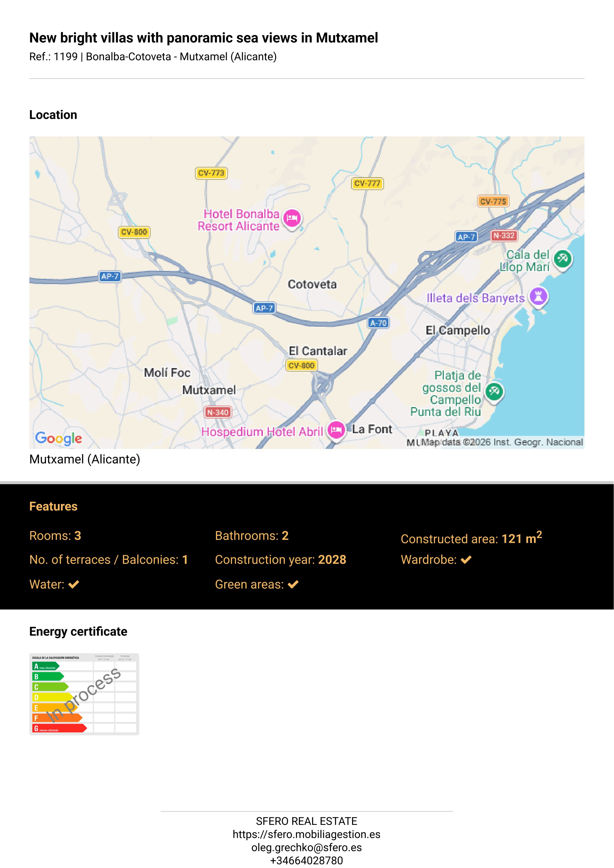
Task: Select the Illeta dels Banyets landmark pin
Action: (x=539, y=296)
